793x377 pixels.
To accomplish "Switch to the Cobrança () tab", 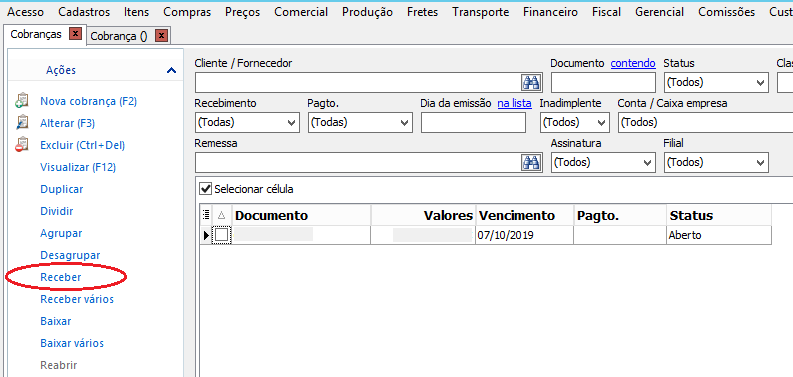I will tap(119, 36).
